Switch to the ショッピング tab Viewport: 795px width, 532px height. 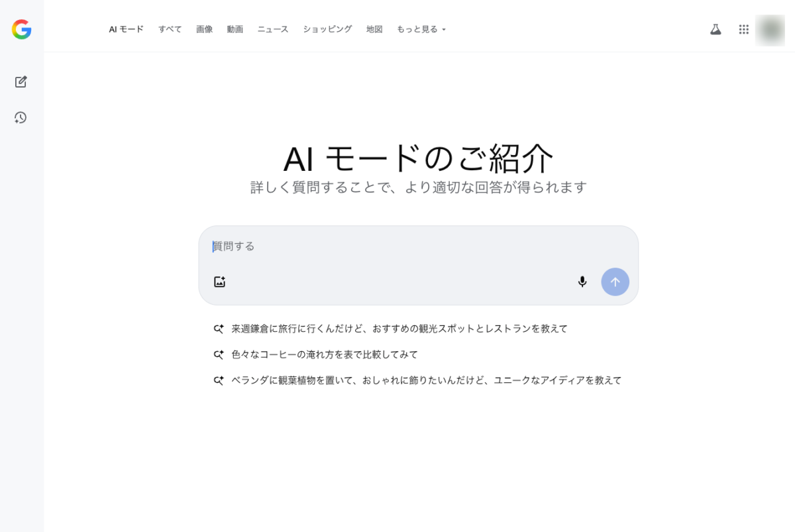pos(327,29)
